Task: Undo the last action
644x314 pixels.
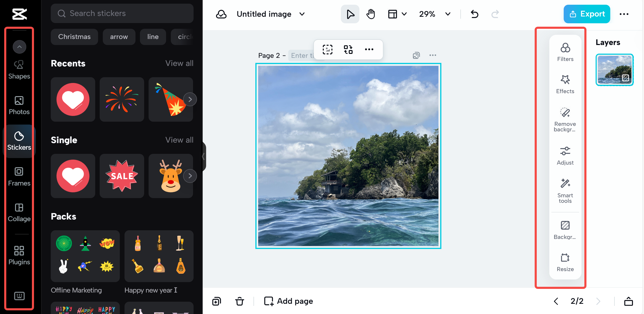Action: (x=474, y=14)
